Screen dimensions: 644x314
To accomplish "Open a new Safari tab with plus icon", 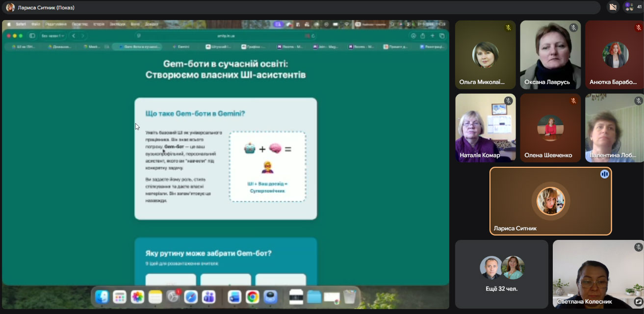I will click(432, 36).
